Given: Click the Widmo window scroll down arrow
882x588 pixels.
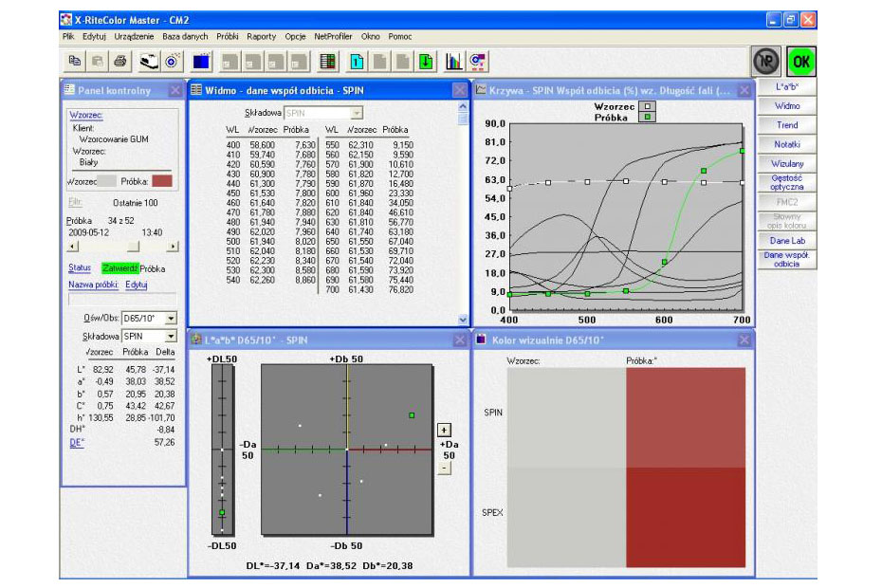Looking at the screenshot, I should coord(463,320).
